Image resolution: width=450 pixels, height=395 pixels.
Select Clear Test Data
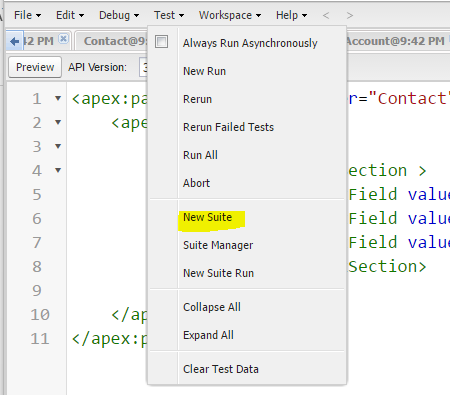(x=247, y=369)
